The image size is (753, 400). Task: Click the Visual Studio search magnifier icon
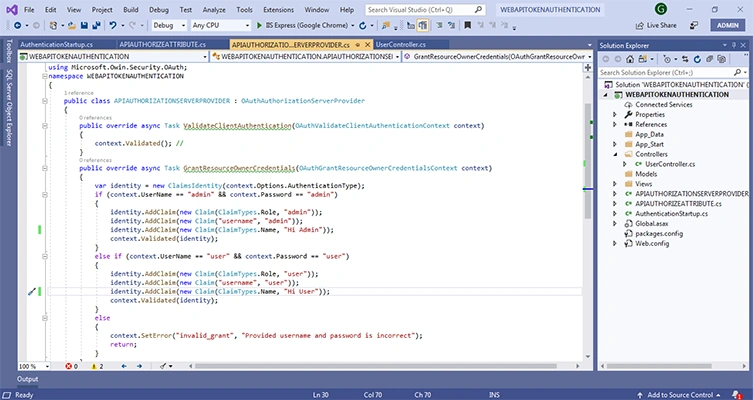(478, 10)
